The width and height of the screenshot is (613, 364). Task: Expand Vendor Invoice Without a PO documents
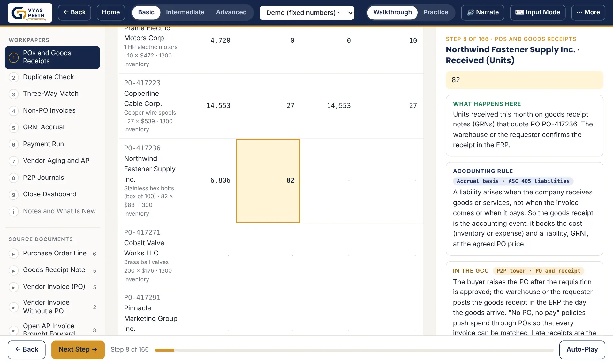tap(13, 307)
